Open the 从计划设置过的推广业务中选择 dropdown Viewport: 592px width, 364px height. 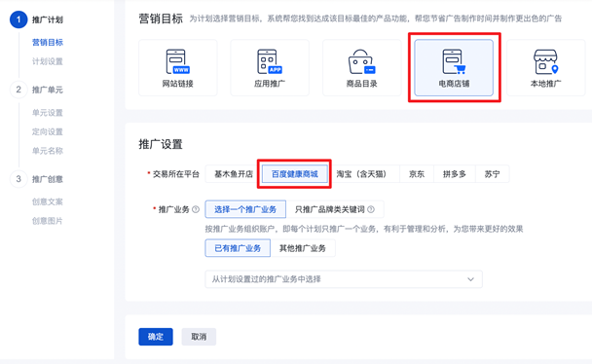tap(344, 279)
